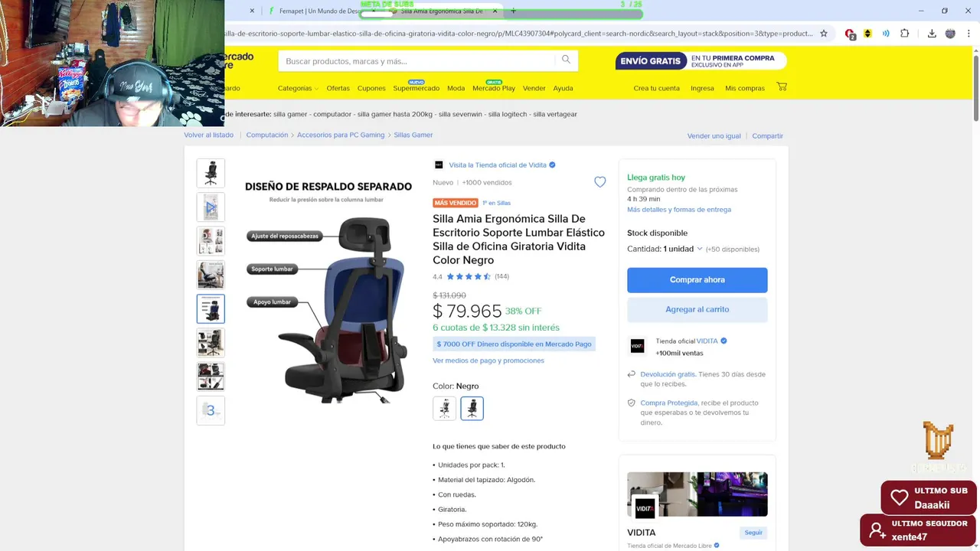The image size is (980, 551).
Task: Click the Compra Protegida shield icon
Action: [x=632, y=403]
